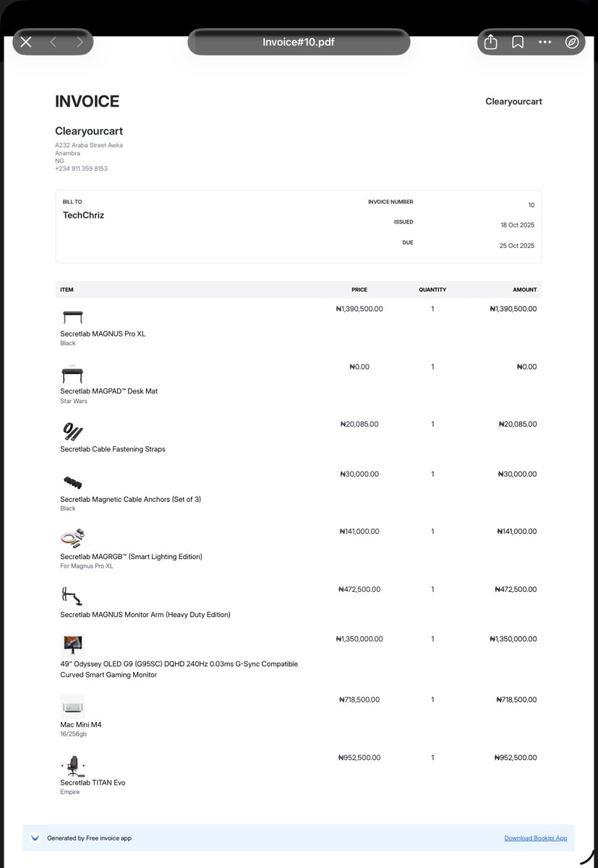Select the due date 25 Oct 2025
The height and width of the screenshot is (868, 598).
[517, 246]
